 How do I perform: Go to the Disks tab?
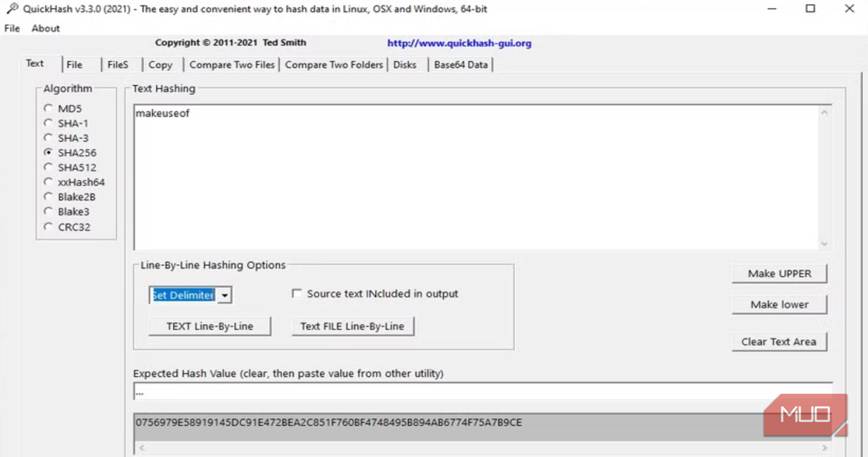pos(405,64)
